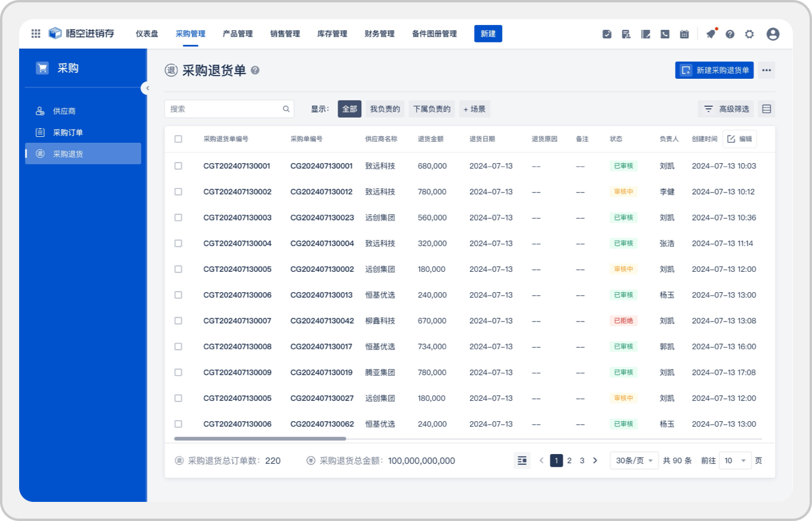Switch to 销售管理 tab

click(285, 34)
